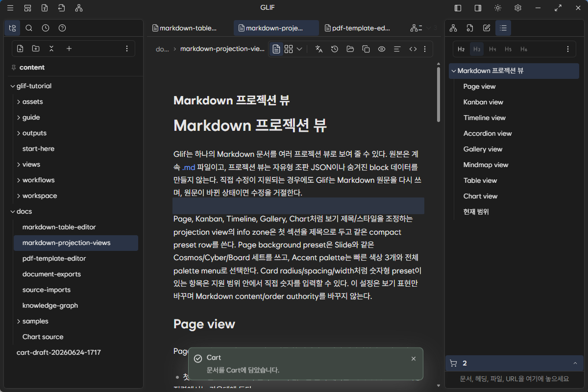Viewport: 588px width, 392px height.
Task: Open the search panel in sidebar
Action: point(29,28)
